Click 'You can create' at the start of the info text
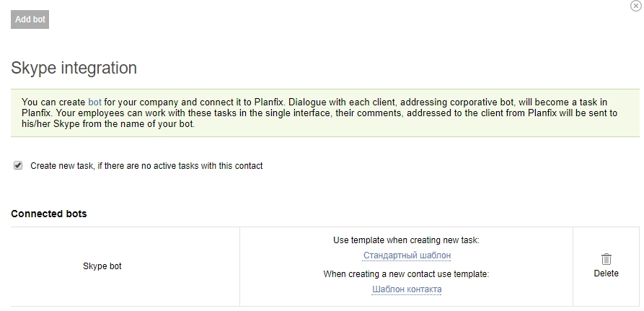The height and width of the screenshot is (311, 644). coord(53,102)
